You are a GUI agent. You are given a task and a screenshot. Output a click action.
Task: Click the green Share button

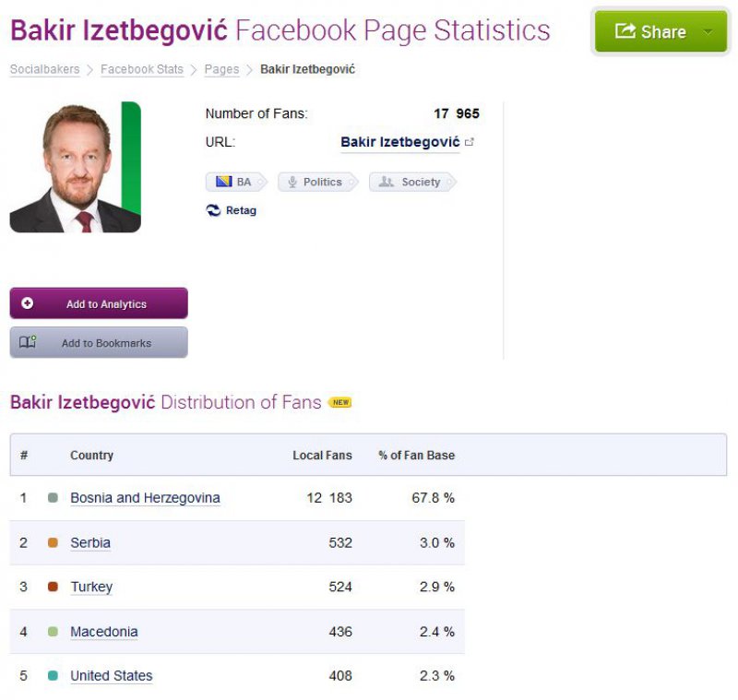coord(661,30)
